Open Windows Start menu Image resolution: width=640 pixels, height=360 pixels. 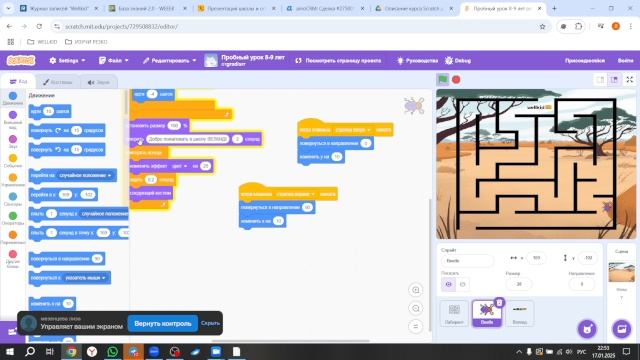point(9,352)
